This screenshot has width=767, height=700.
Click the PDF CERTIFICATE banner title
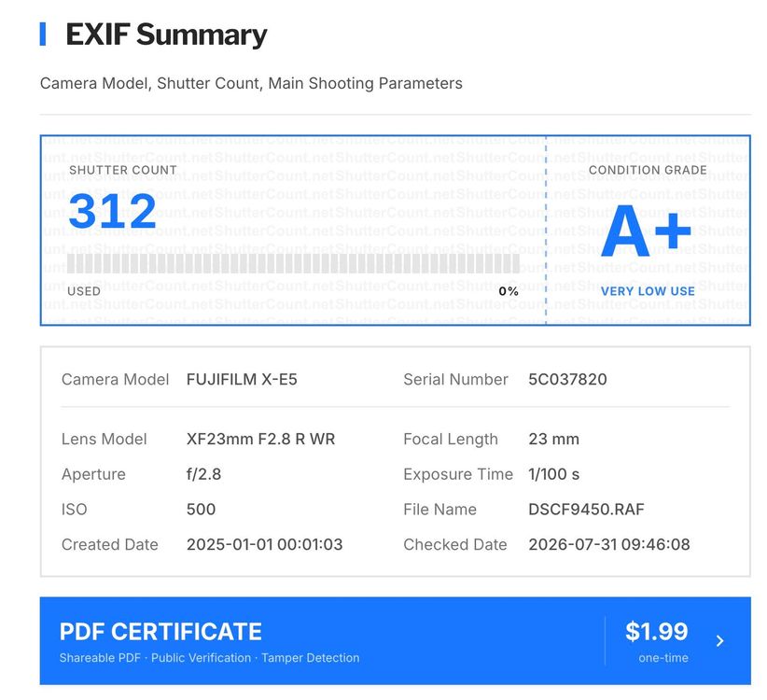(x=160, y=632)
